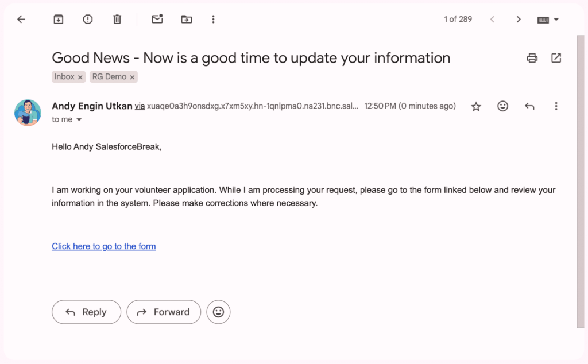Remove the Inbox label
This screenshot has height=364, width=588.
[79, 76]
